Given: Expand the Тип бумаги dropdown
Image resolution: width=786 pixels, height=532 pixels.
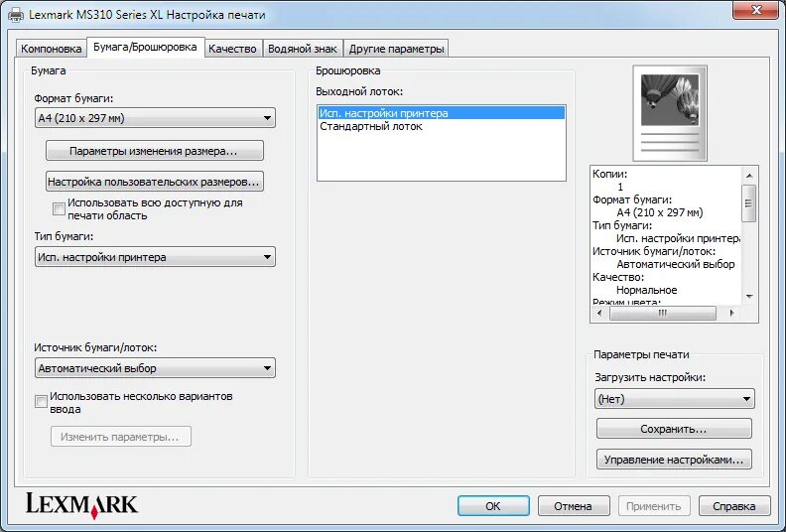Looking at the screenshot, I should 155,257.
